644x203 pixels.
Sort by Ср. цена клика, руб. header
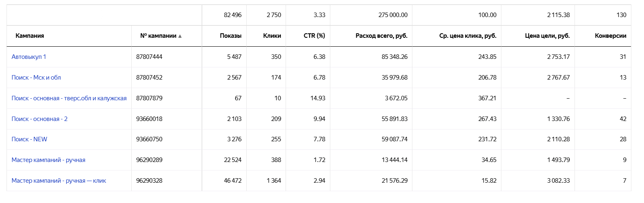pyautogui.click(x=468, y=36)
